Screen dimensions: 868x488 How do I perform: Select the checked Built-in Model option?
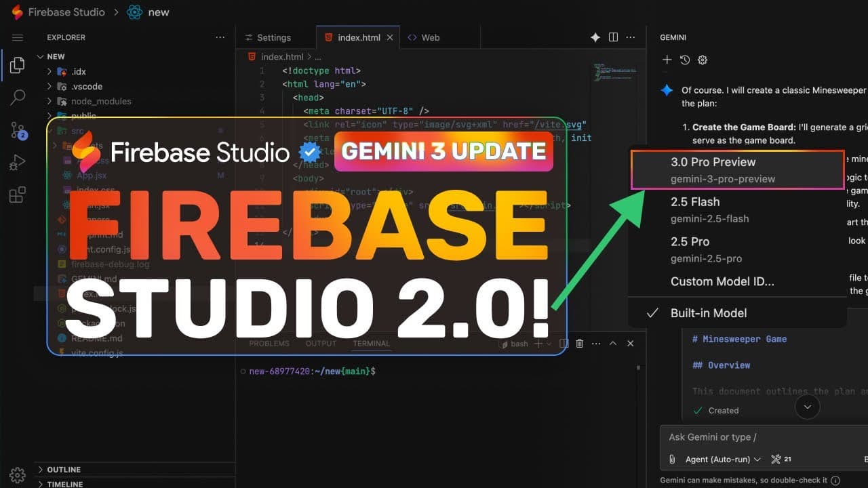(x=738, y=313)
